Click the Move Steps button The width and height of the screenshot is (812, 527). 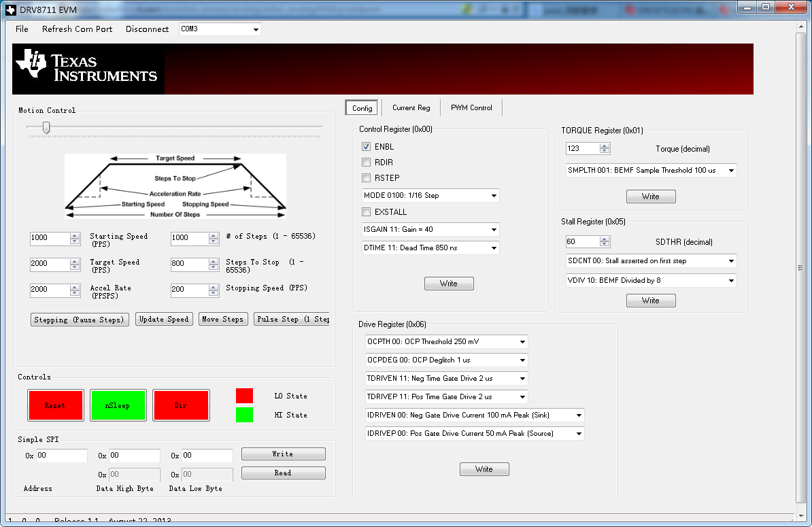(x=223, y=319)
